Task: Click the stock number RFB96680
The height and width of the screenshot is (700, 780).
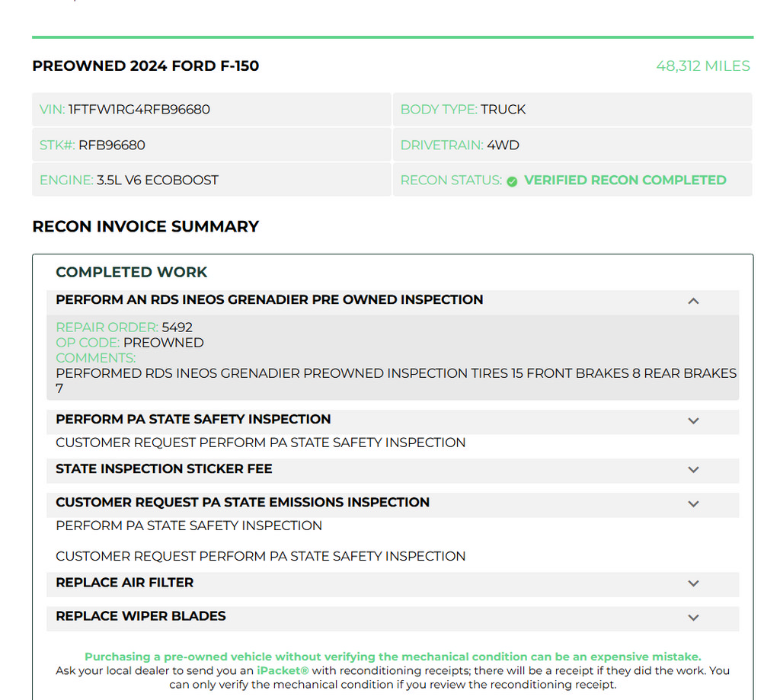Action: pos(112,145)
